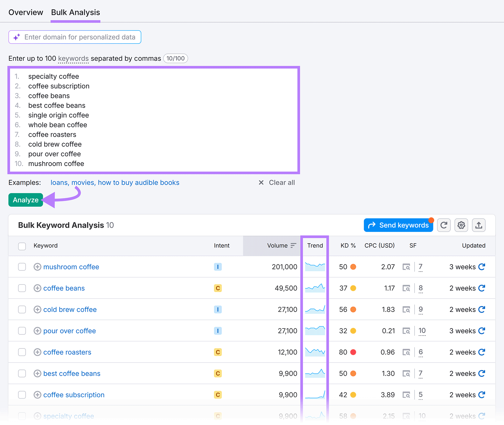This screenshot has height=425, width=504.
Task: Toggle the select-all keywords checkbox
Action: pos(22,246)
